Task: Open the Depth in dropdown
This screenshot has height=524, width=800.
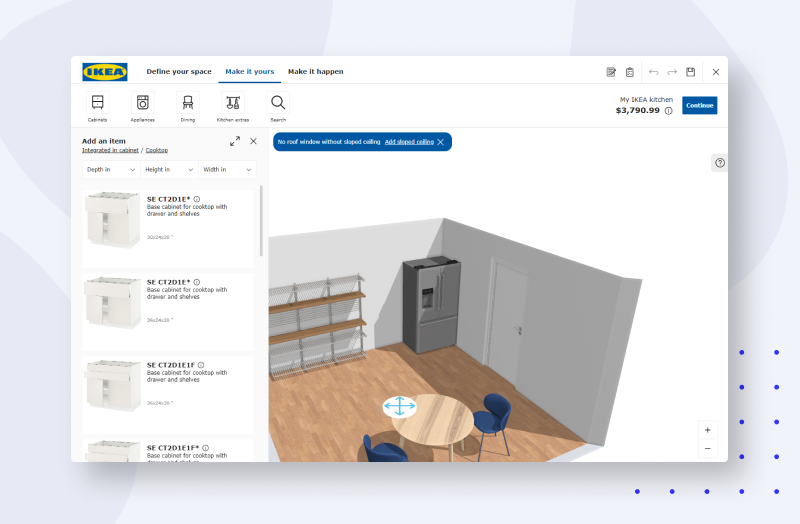Action: click(x=111, y=169)
